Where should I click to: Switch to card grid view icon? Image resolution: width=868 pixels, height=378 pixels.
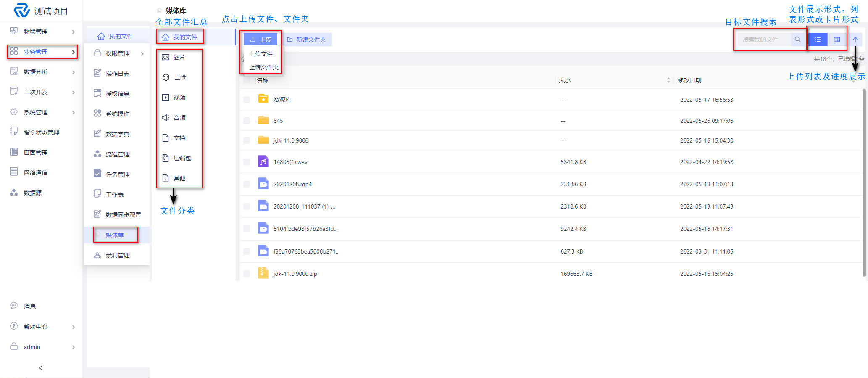837,40
